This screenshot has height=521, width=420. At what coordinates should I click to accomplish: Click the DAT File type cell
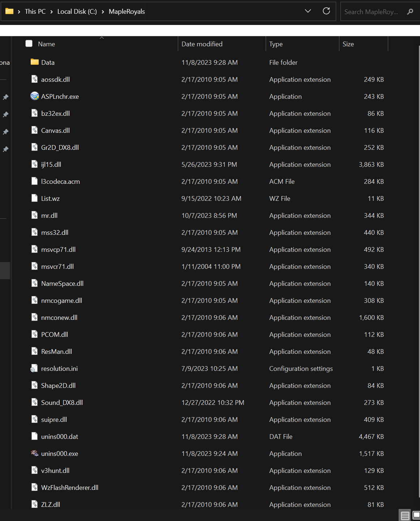281,437
